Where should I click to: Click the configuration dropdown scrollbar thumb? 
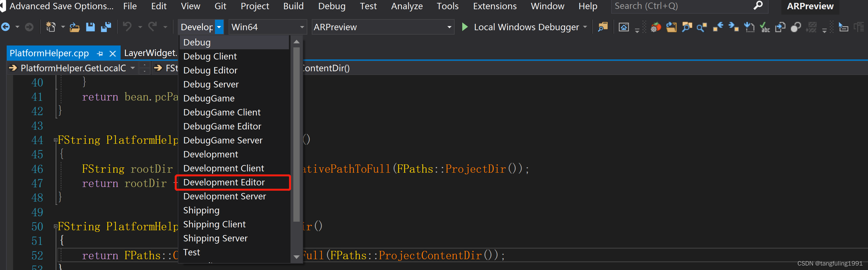[297, 134]
